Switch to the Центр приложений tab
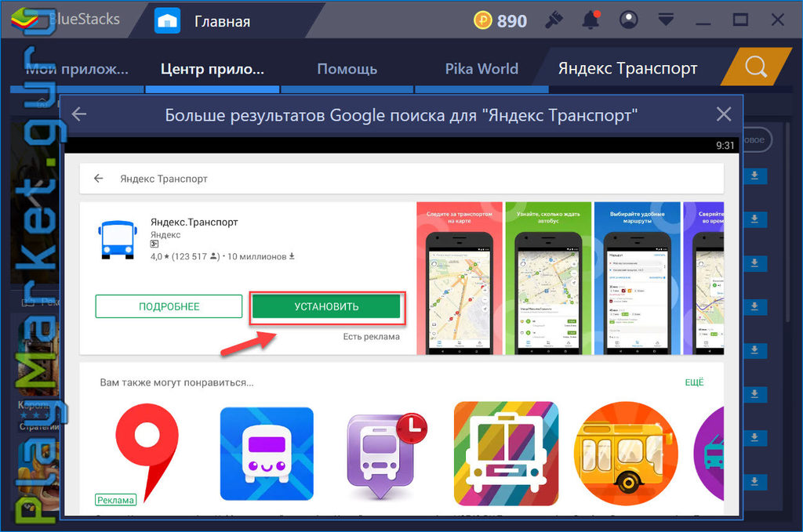Screen dimensions: 803x532 tap(213, 68)
